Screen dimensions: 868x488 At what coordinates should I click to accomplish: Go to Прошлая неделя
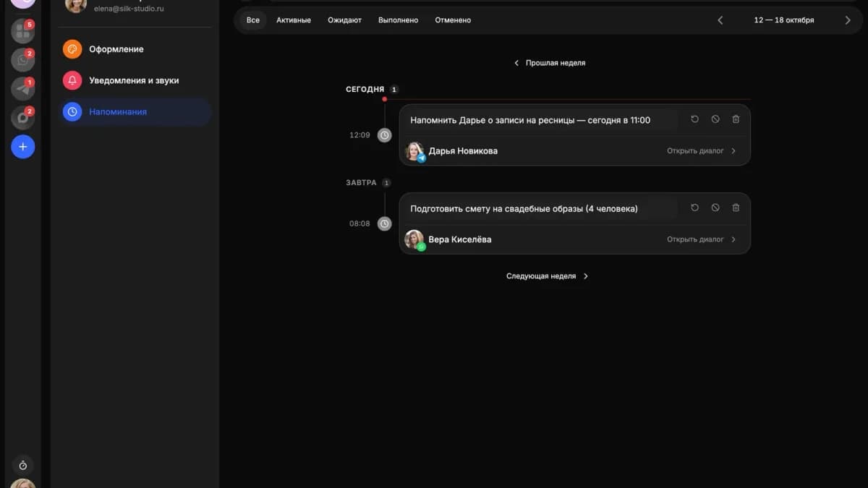(550, 63)
